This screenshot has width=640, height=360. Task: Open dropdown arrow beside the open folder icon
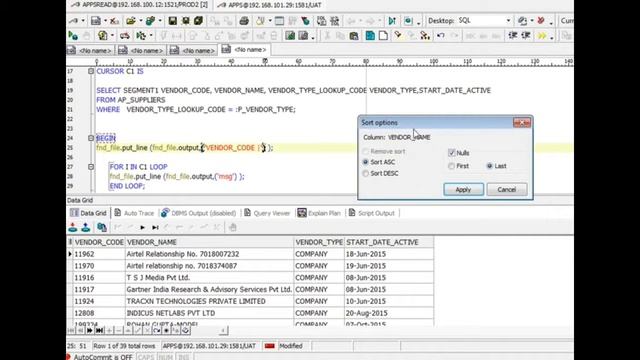[140, 21]
